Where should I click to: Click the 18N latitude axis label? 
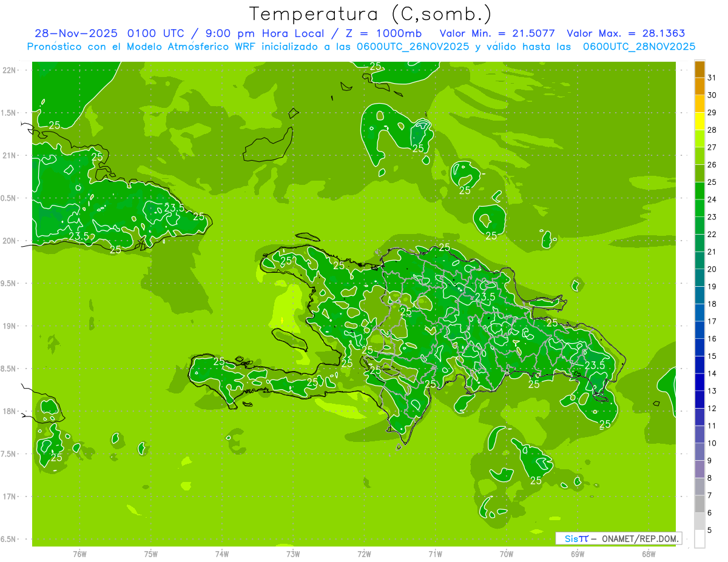point(10,412)
